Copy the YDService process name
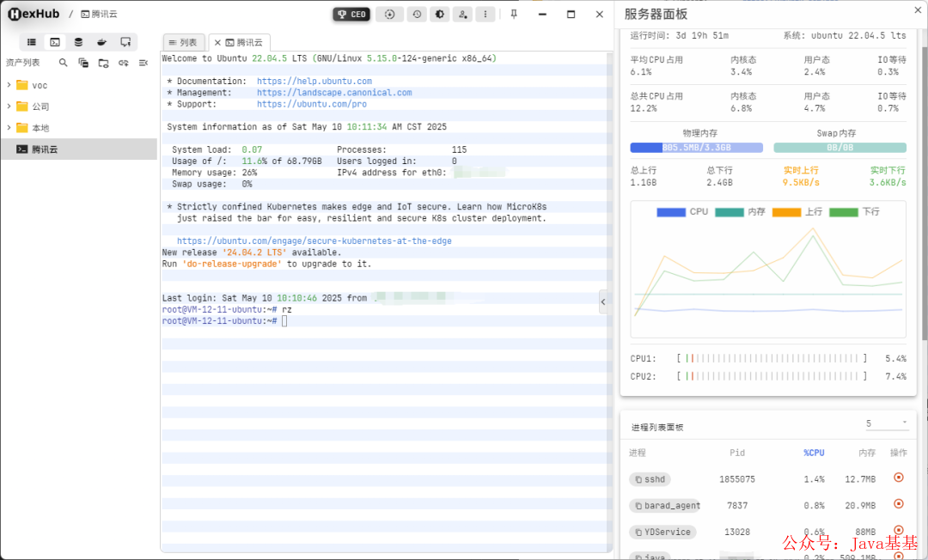Screen dimensions: 928x560 click(x=638, y=533)
